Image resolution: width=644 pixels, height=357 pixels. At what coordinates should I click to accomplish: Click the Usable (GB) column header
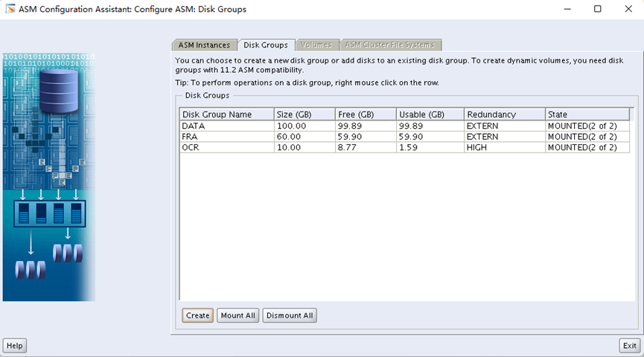point(430,114)
